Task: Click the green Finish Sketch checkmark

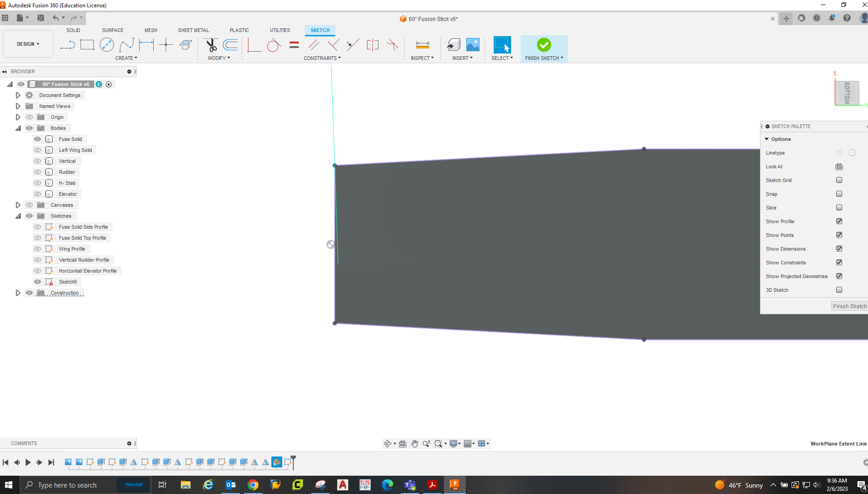Action: [544, 45]
